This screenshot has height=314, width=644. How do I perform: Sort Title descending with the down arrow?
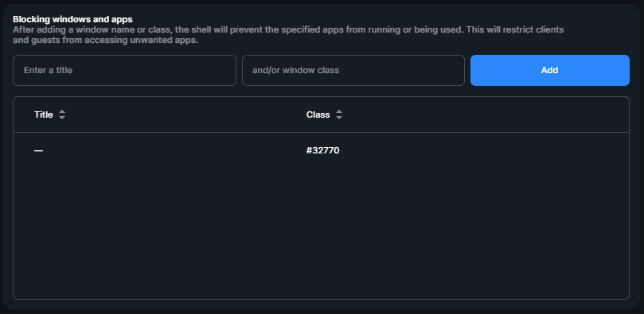coord(61,118)
